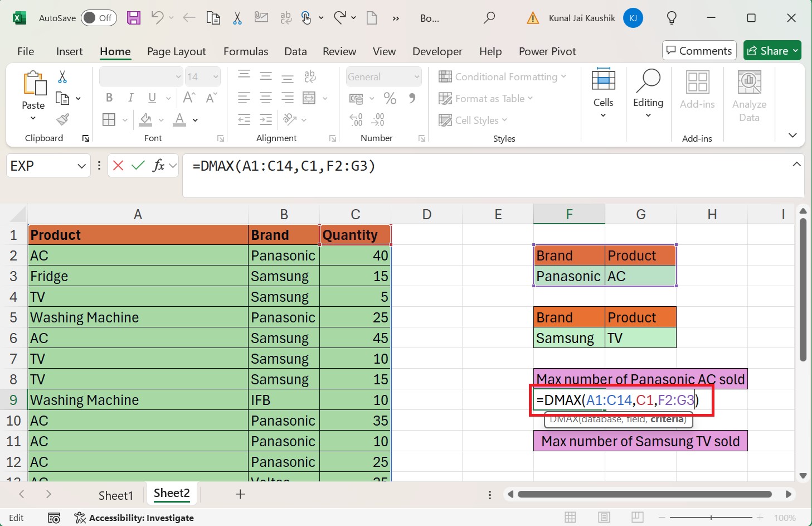Click the Save icon in title bar
This screenshot has width=812, height=526.
click(134, 18)
